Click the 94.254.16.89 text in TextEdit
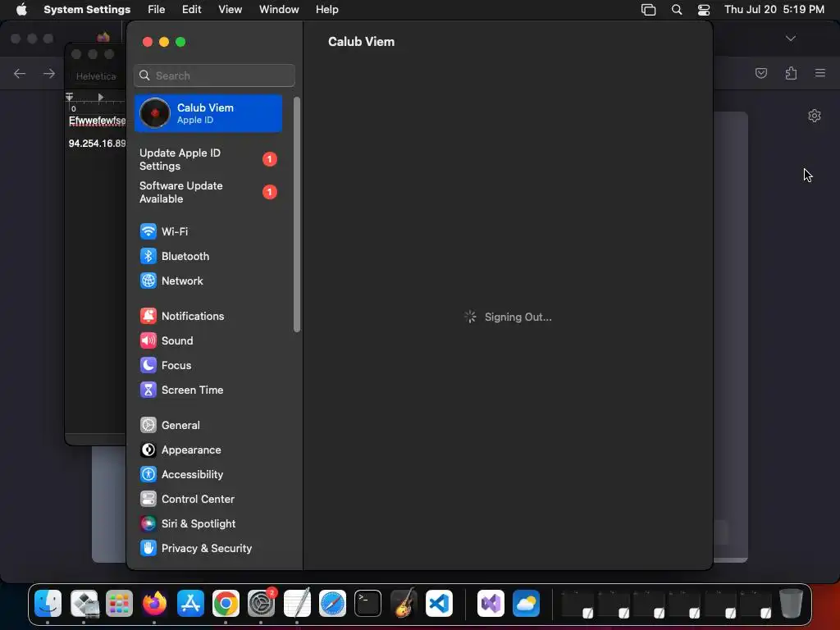Image resolution: width=840 pixels, height=630 pixels. (x=97, y=144)
